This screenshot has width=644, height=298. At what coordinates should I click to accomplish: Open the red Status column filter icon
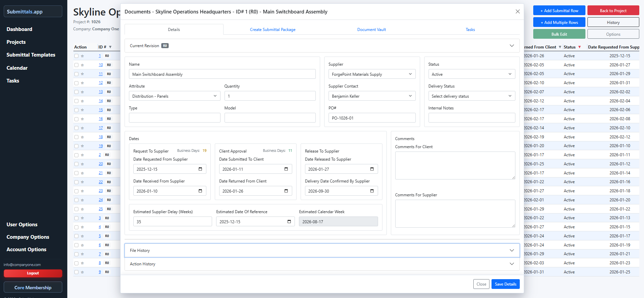coord(579,47)
